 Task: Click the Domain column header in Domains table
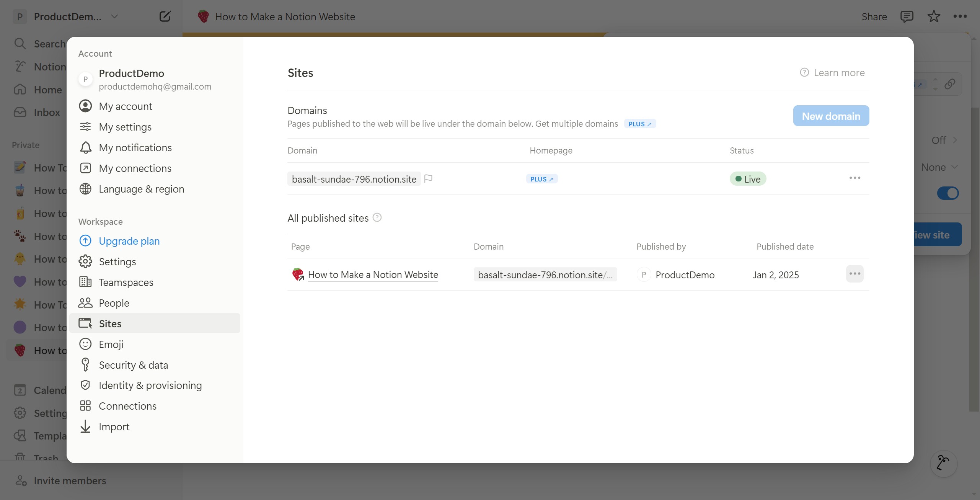[x=302, y=150]
